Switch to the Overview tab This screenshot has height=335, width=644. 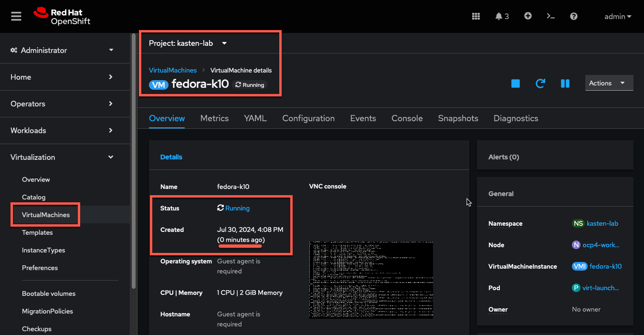coord(167,118)
